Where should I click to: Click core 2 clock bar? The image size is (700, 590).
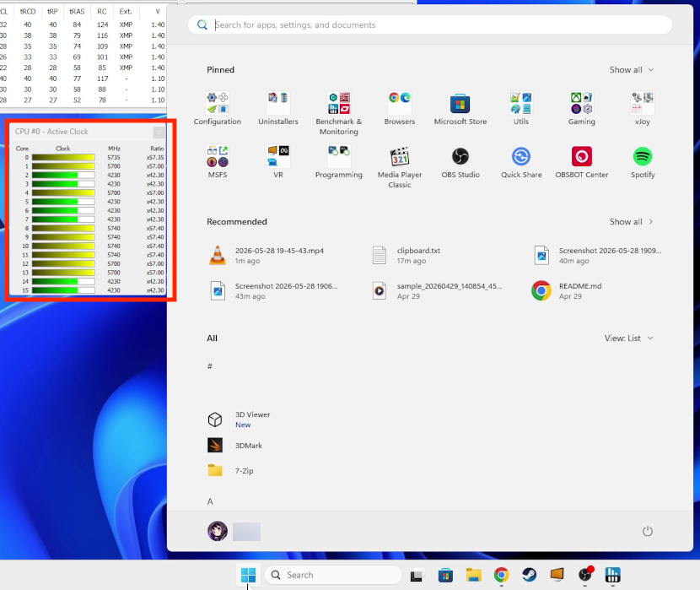pyautogui.click(x=63, y=175)
